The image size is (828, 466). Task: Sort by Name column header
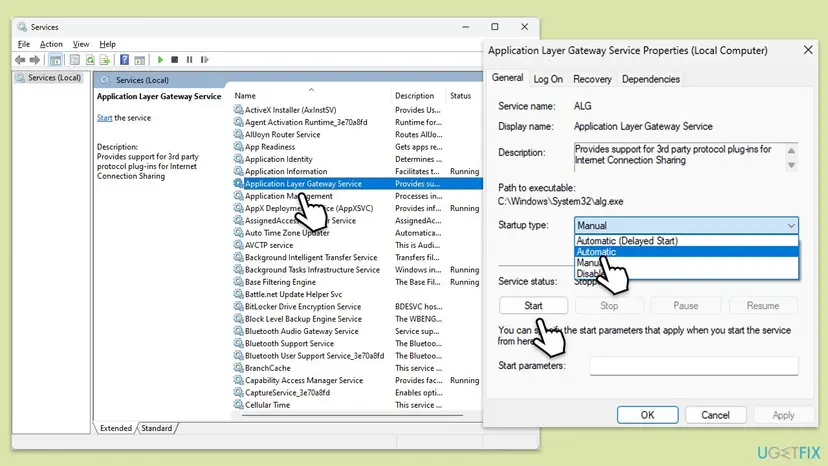tap(312, 96)
